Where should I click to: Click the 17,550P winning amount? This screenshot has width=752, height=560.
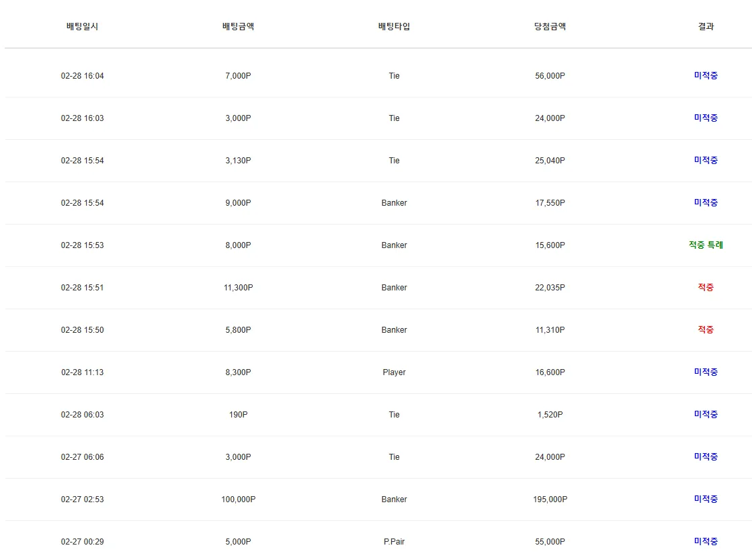click(550, 202)
